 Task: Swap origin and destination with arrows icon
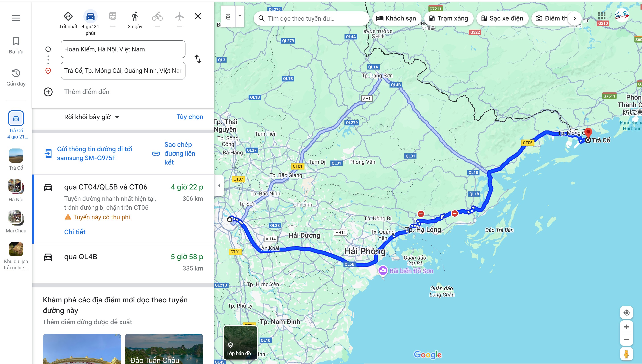pyautogui.click(x=198, y=59)
